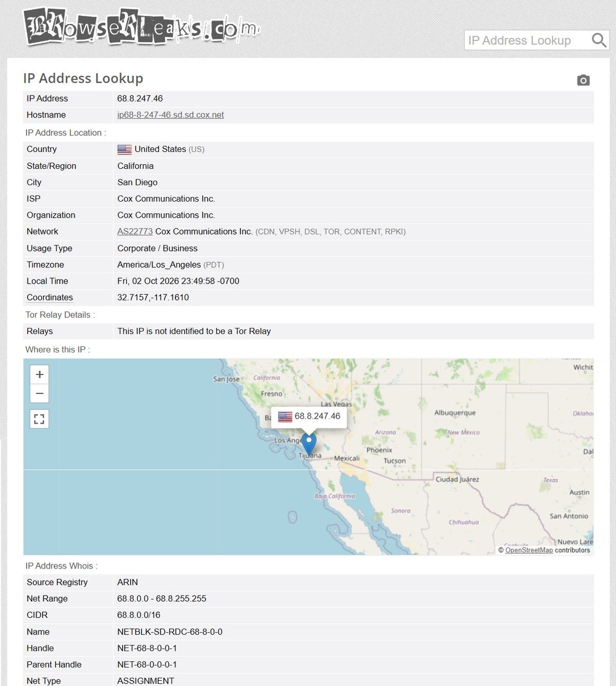Viewport: 616px width, 686px height.
Task: Click the San Diego city value
Action: click(138, 182)
